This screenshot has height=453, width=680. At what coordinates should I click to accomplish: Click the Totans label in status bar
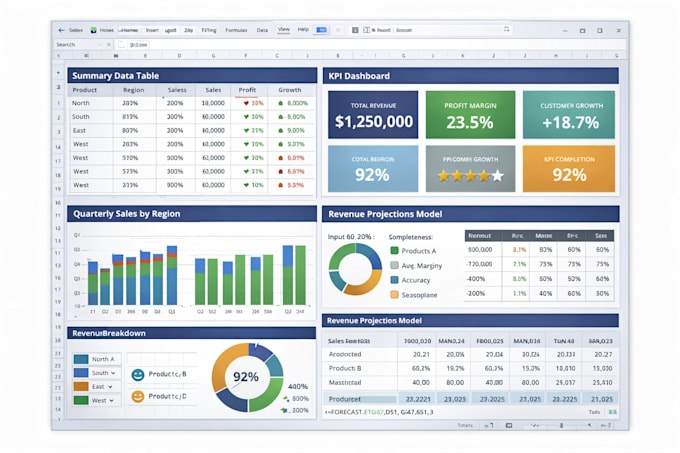coord(465,425)
